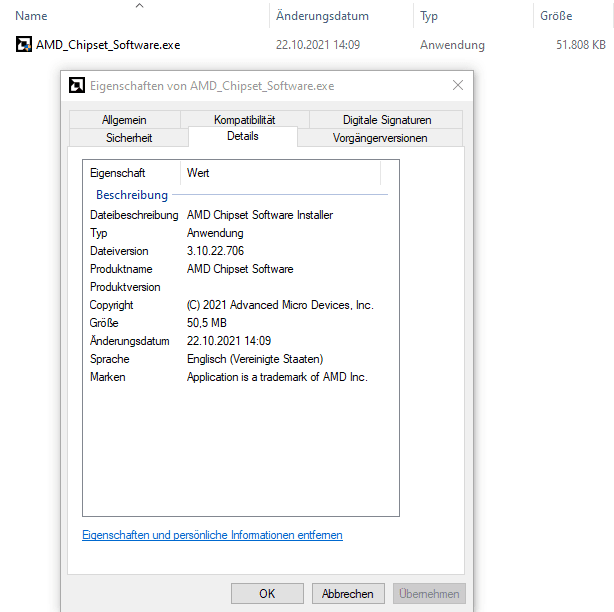This screenshot has height=612, width=614.
Task: Select the Produktversion property row
Action: pos(240,287)
